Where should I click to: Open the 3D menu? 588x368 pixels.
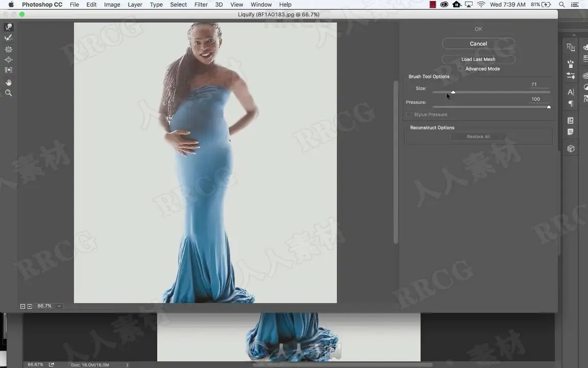pos(219,5)
